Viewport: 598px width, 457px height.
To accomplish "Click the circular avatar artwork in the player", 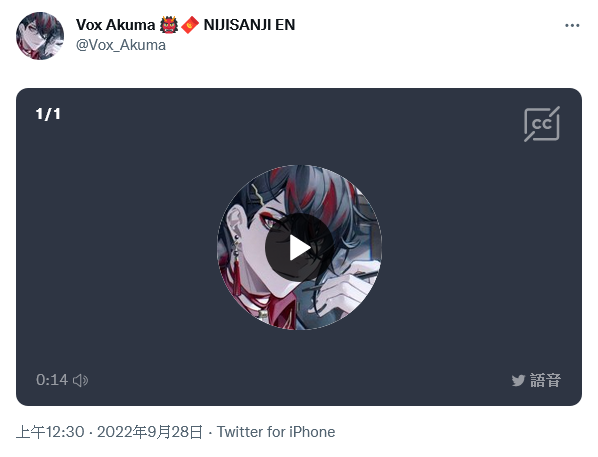I will point(299,248).
